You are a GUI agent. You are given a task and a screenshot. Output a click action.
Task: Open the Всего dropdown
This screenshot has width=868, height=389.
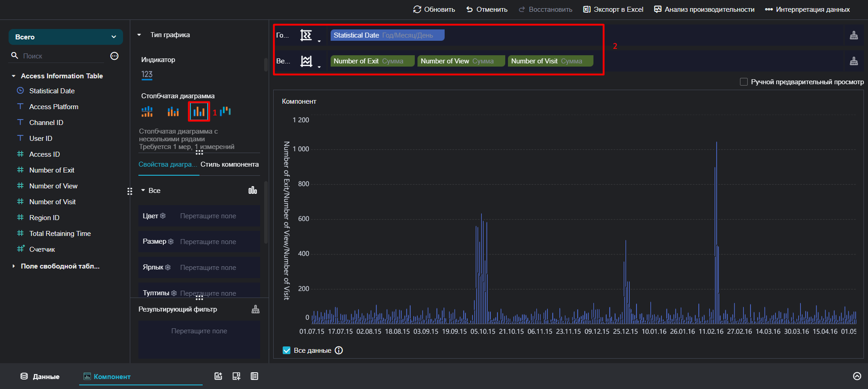(66, 37)
